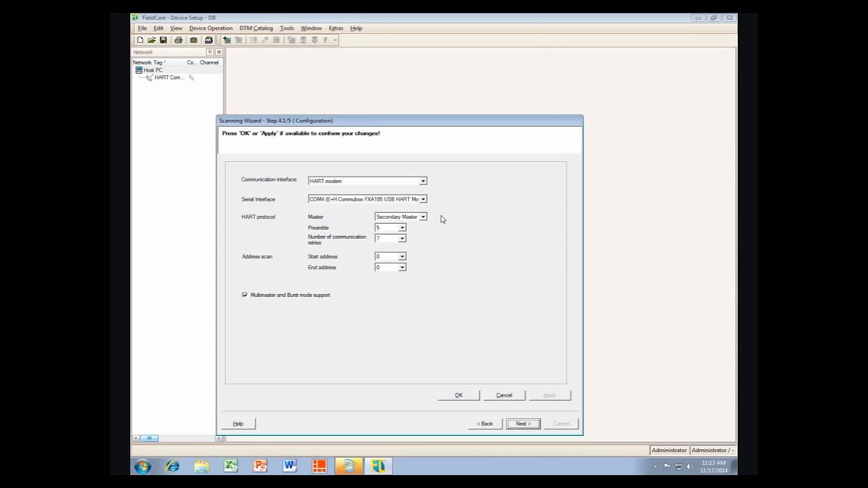Click the HART Com connection status icon
868x488 pixels.
pos(191,77)
